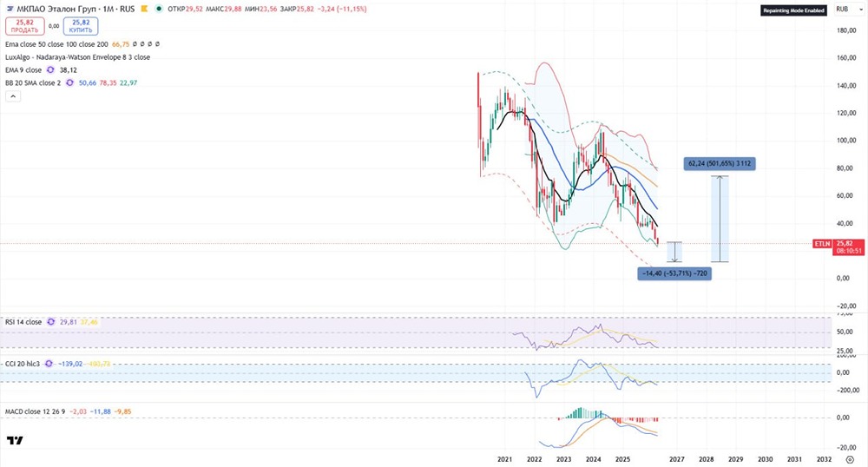Select the RSI 14 close legend

[23, 322]
